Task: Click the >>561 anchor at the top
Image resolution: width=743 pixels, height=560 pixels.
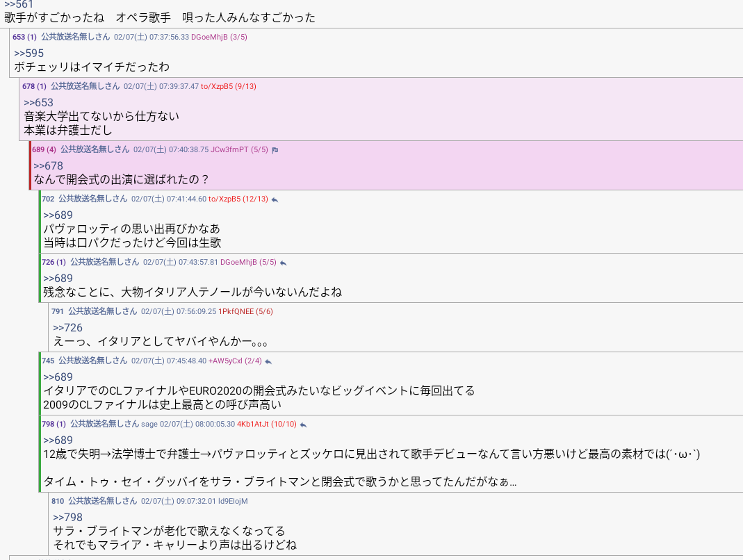Action: point(19,5)
